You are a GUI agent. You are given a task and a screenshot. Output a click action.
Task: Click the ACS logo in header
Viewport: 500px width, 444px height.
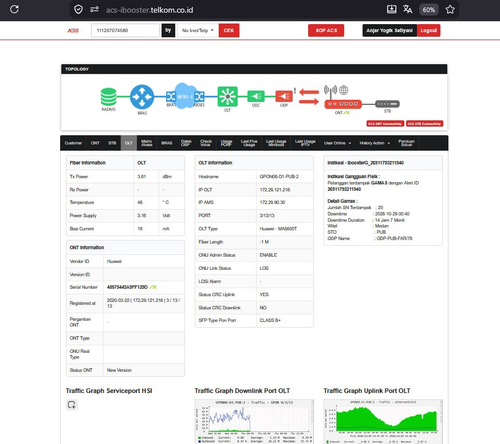coord(73,31)
